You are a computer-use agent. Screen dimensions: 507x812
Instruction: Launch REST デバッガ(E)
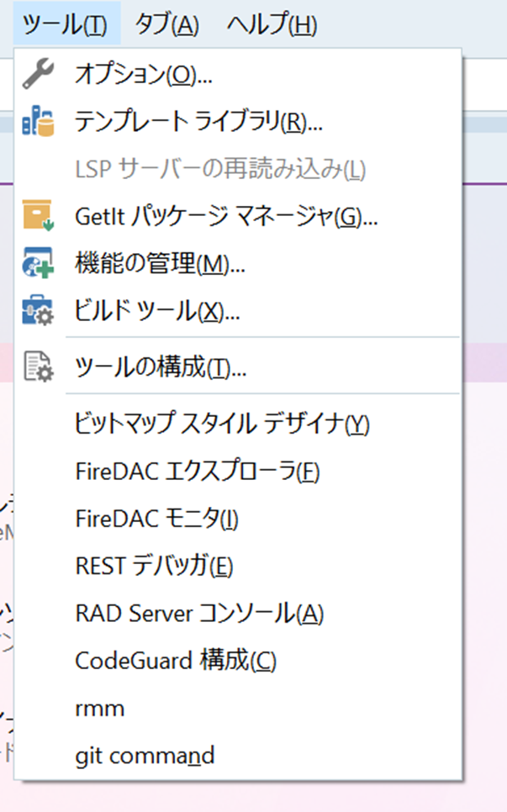click(x=154, y=567)
